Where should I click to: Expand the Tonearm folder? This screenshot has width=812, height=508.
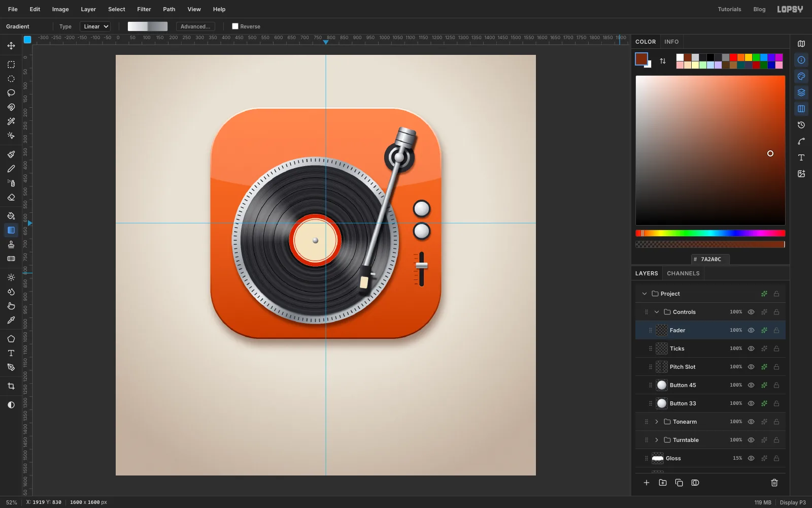click(657, 422)
